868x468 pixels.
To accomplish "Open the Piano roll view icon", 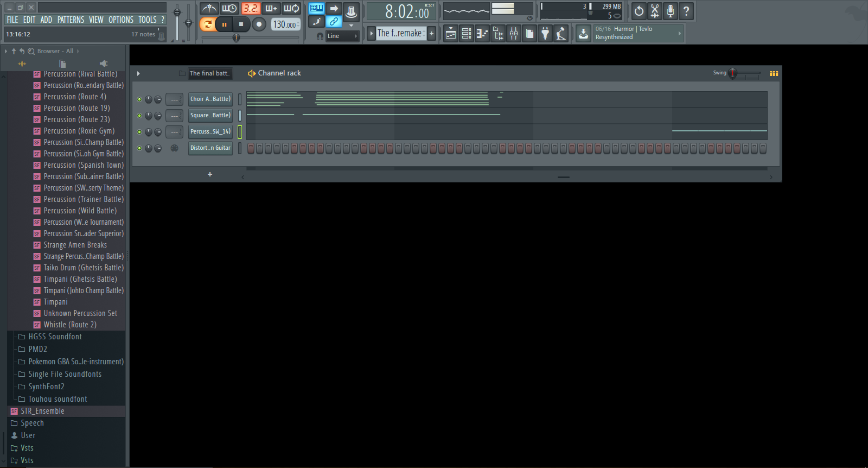I will pyautogui.click(x=482, y=34).
